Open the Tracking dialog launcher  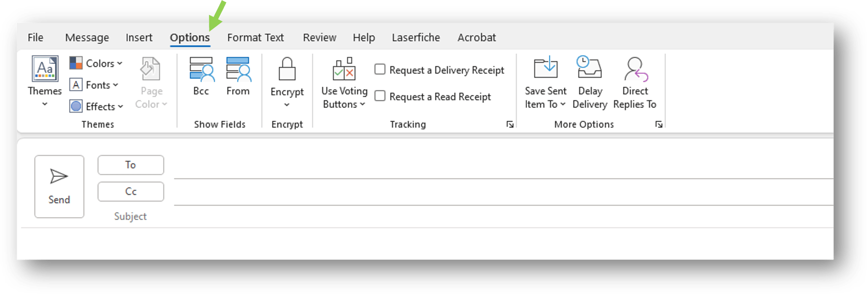coord(509,124)
